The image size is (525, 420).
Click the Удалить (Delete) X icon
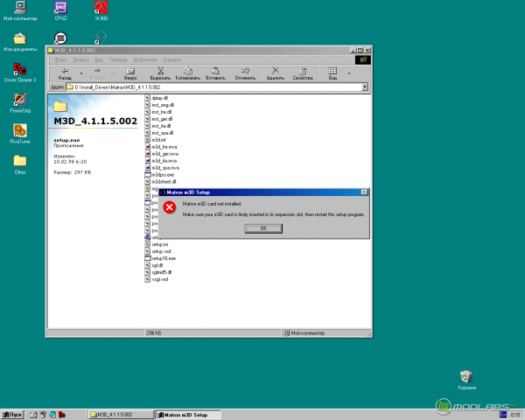point(276,70)
